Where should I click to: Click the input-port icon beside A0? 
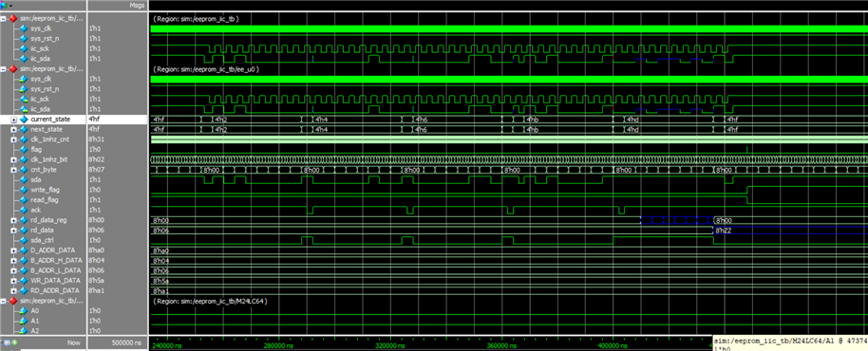coord(23,310)
